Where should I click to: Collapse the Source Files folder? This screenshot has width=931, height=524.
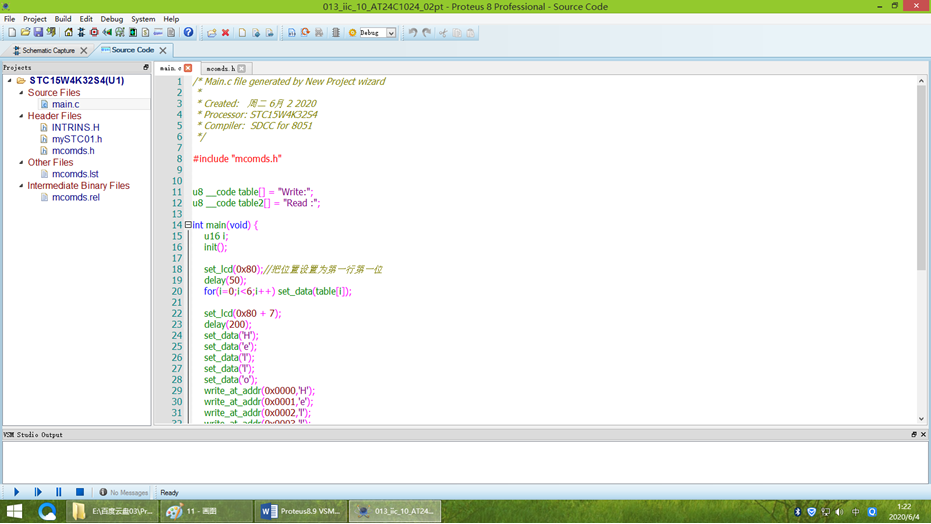point(21,93)
